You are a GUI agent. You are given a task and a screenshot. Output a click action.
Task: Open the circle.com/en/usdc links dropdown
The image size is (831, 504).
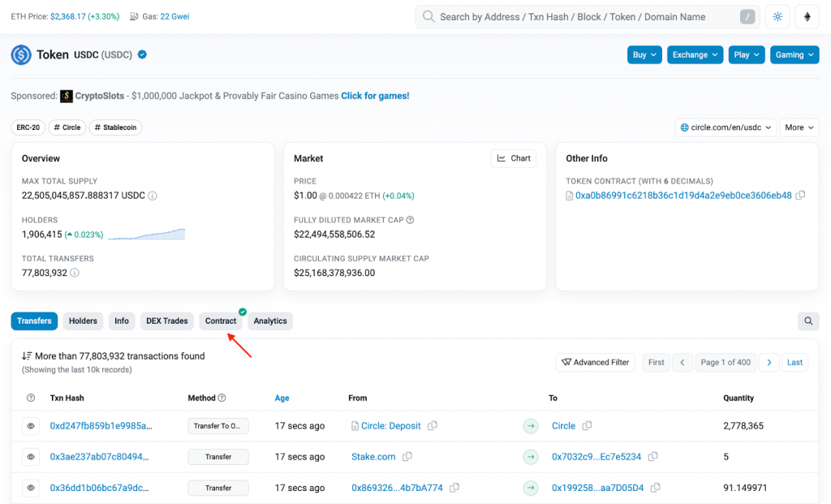click(x=726, y=127)
